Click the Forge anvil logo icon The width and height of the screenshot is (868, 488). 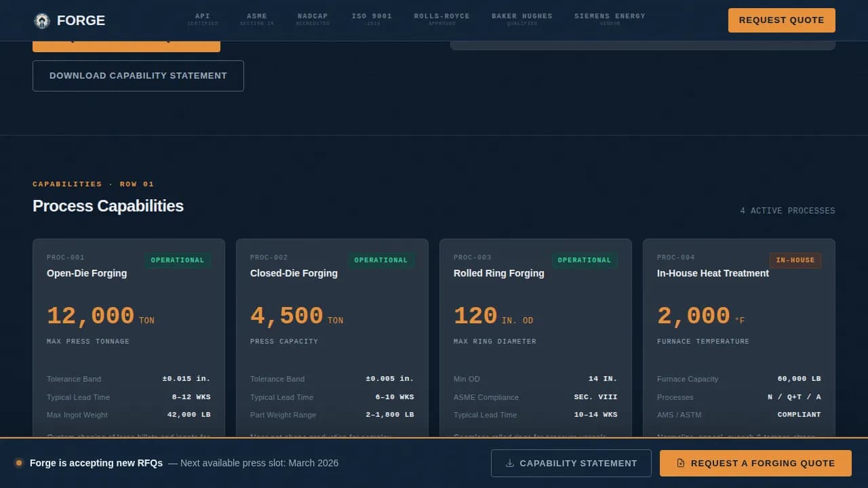tap(42, 21)
